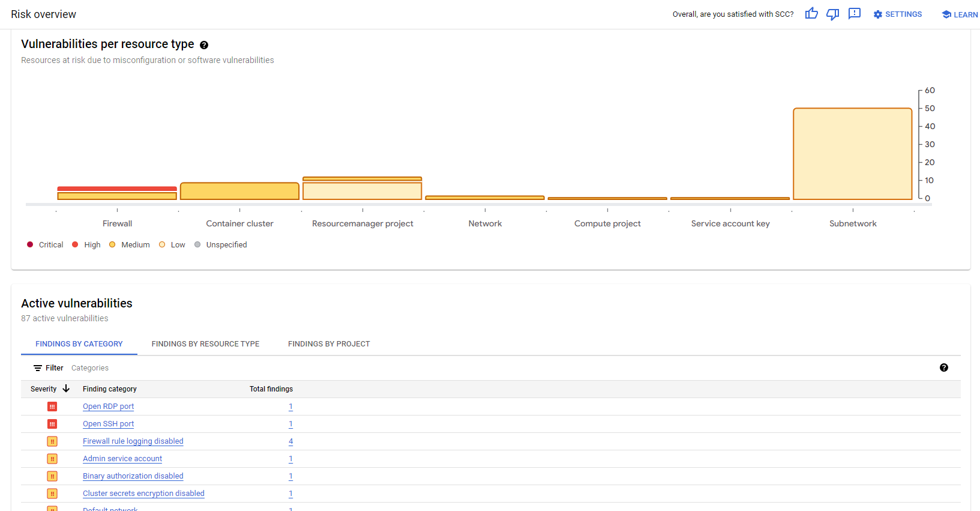
Task: Open the Binary authorization disabled finding
Action: pyautogui.click(x=133, y=476)
